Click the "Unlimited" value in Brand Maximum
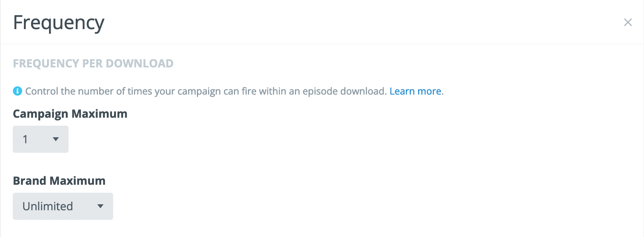Screen dimensions: 644x237 pos(48,206)
